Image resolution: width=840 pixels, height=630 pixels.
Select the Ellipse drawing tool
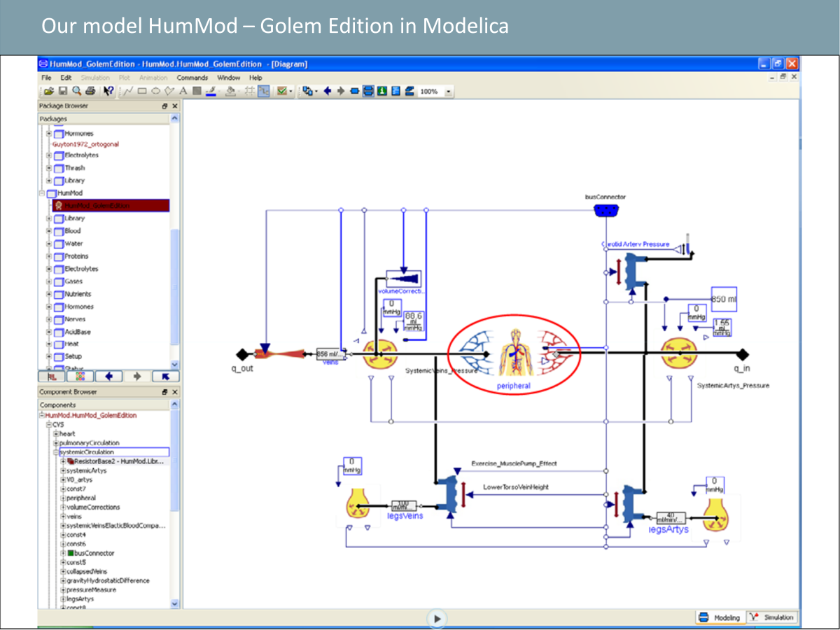point(155,92)
